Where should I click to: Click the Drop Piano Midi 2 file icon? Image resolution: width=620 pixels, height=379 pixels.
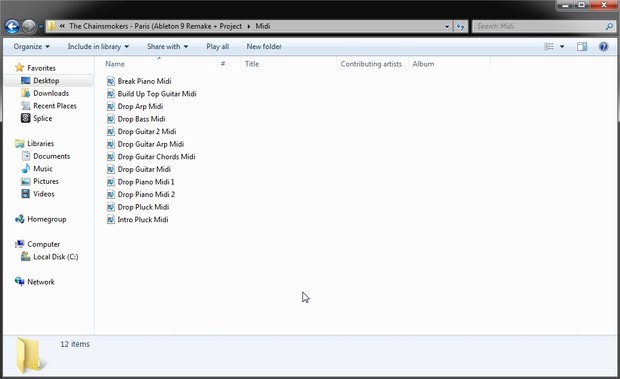coord(111,194)
